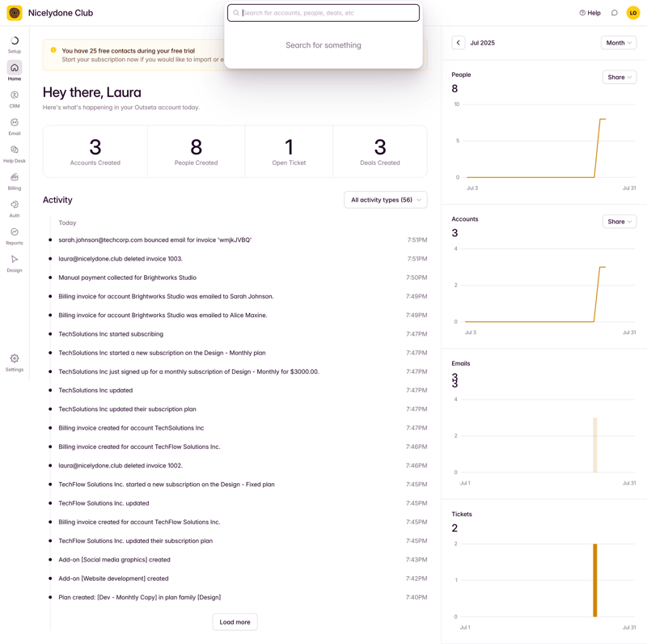
Task: Select the Email icon in the sidebar
Action: [14, 123]
